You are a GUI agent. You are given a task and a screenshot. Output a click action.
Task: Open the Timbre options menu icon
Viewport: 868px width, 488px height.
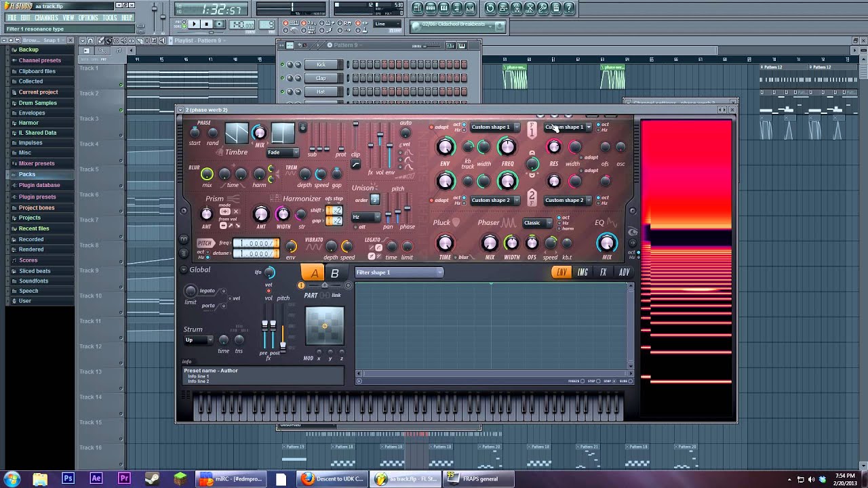302,127
